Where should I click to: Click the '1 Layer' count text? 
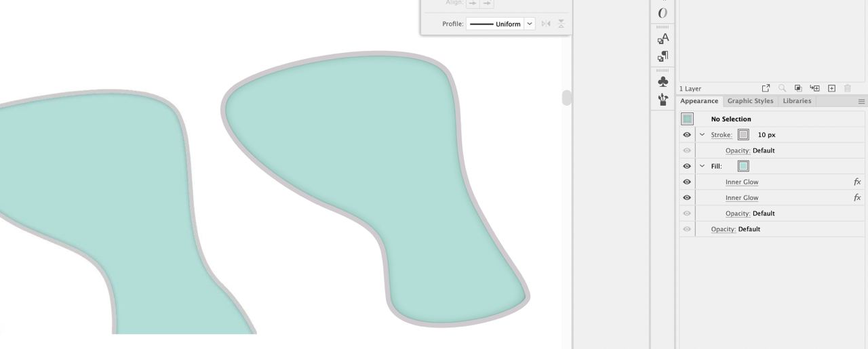(x=690, y=89)
